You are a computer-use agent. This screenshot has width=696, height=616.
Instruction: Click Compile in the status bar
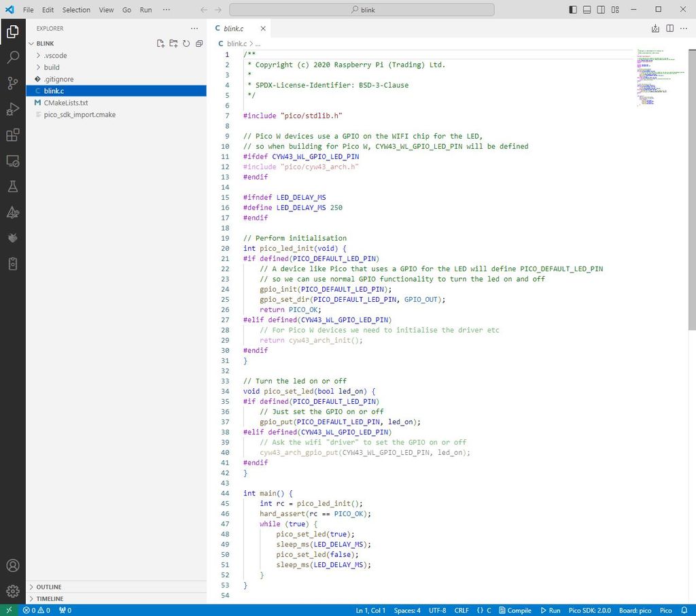(x=515, y=610)
